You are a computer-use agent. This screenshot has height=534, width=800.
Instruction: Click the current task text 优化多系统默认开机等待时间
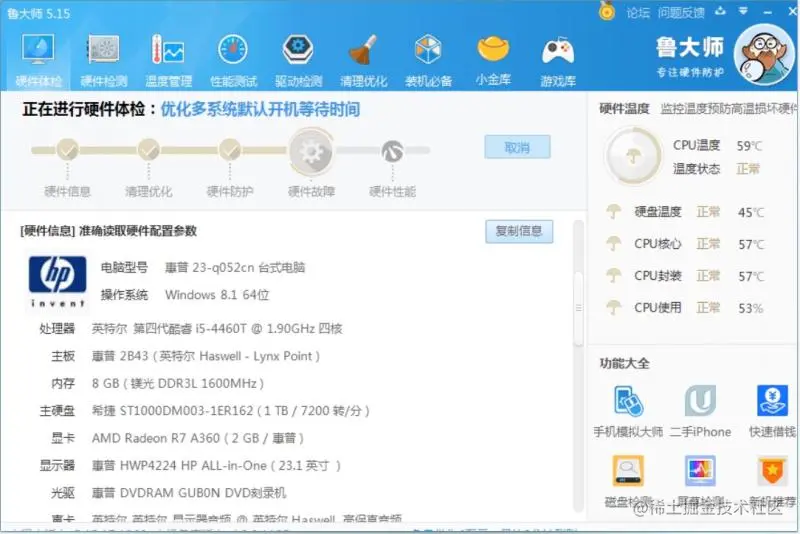point(260,109)
